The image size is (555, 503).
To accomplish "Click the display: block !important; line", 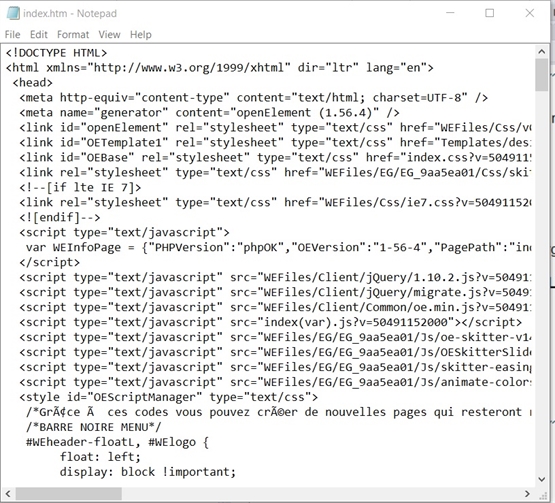I will point(148,472).
